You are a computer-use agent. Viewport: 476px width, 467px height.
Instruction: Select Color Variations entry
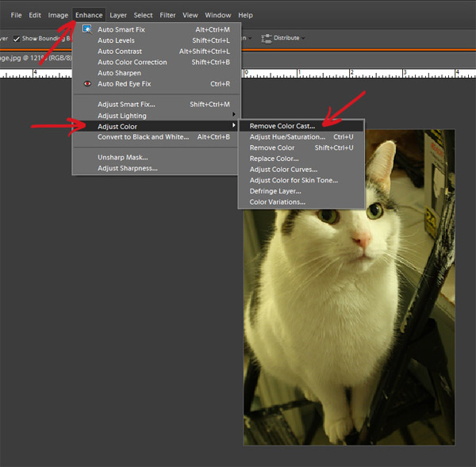[x=277, y=202]
